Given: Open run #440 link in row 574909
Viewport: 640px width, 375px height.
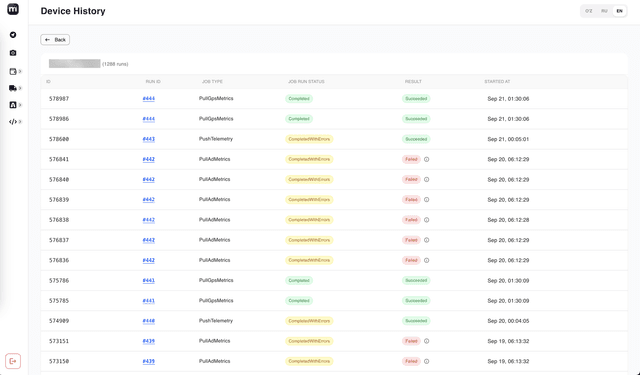Looking at the screenshot, I should point(149,321).
